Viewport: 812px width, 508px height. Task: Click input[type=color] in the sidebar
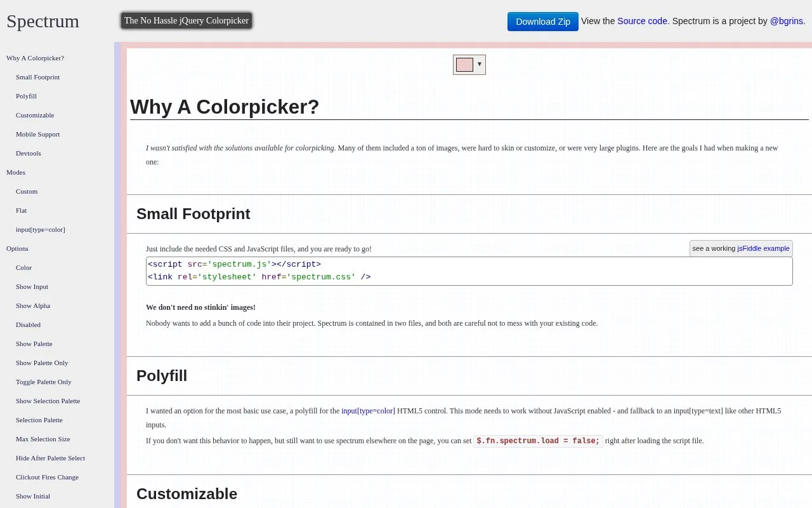point(40,229)
